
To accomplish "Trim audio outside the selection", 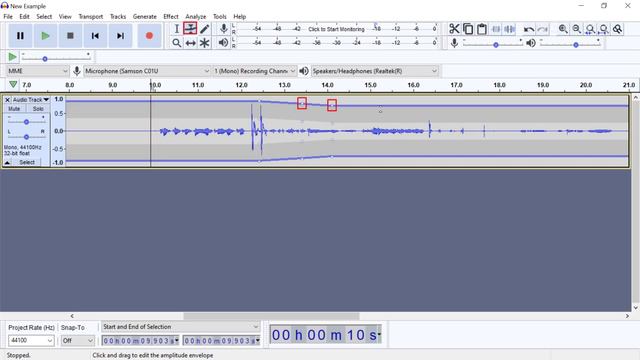I will [496, 29].
